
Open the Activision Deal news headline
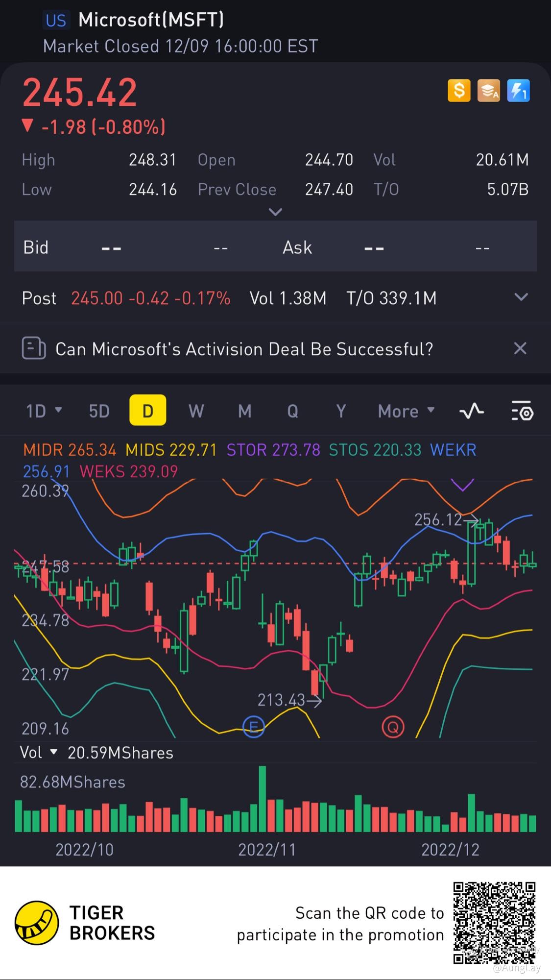[x=244, y=349]
